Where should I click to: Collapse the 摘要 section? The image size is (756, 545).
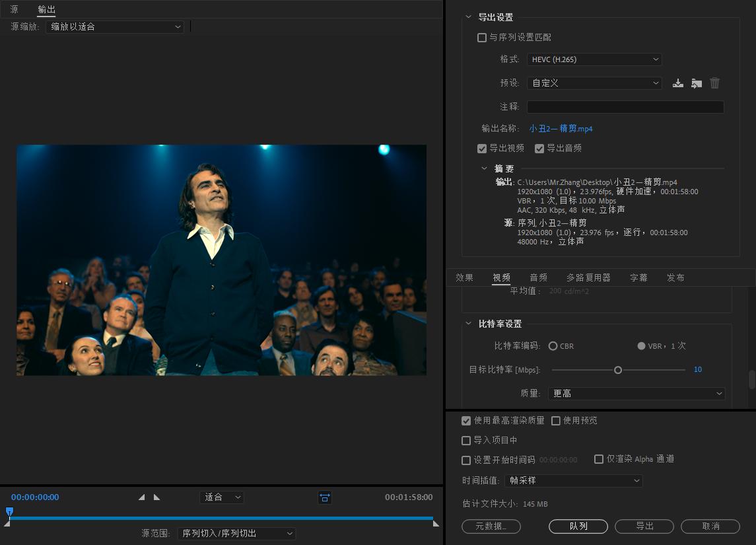[x=484, y=168]
